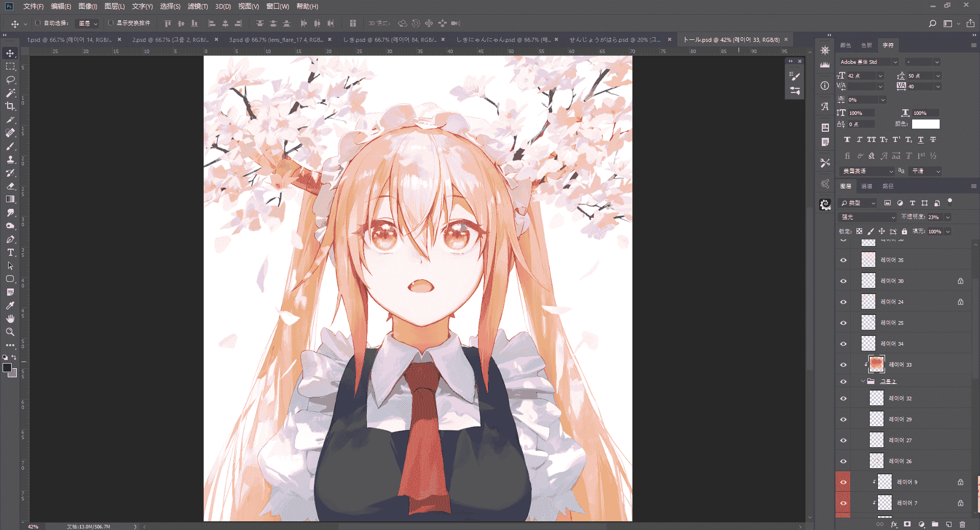Open the blend mode dropdown
Image resolution: width=980 pixels, height=530 pixels.
[x=868, y=217]
